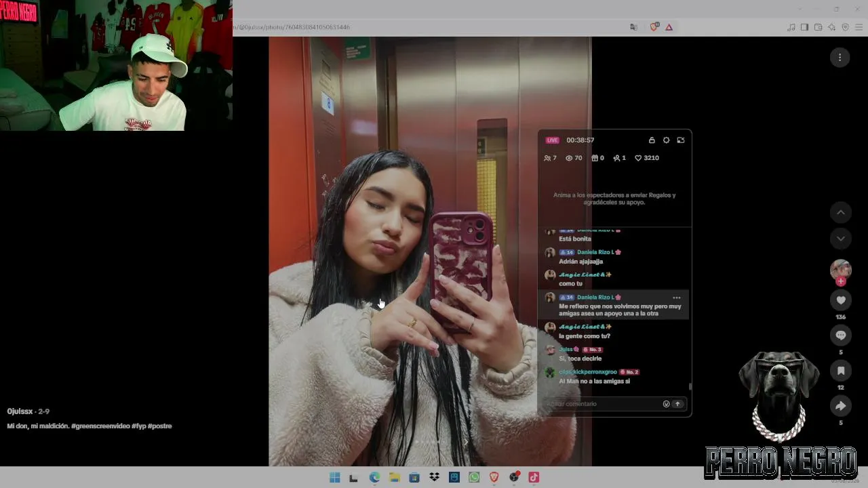Open Brave Rewards triangle icon
868x488 pixels.
(669, 27)
